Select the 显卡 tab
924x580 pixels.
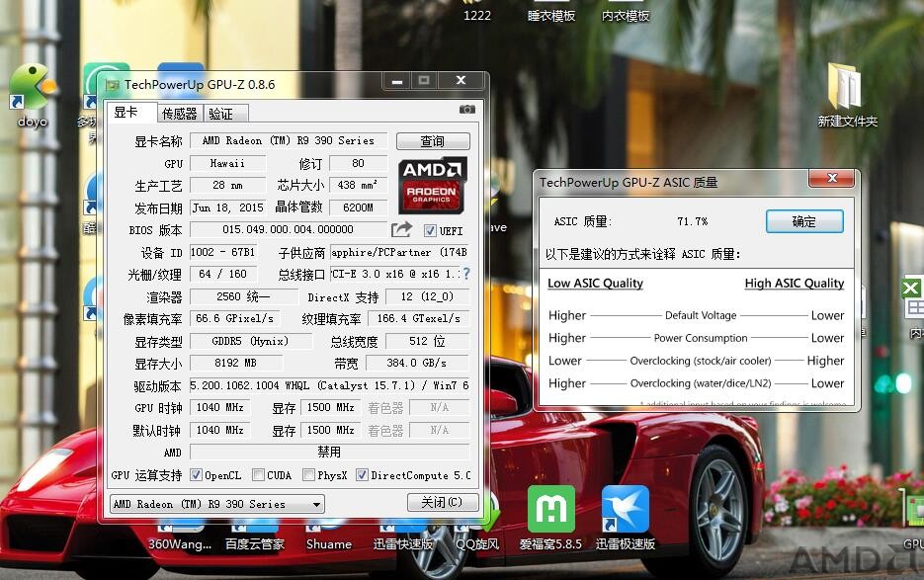130,112
